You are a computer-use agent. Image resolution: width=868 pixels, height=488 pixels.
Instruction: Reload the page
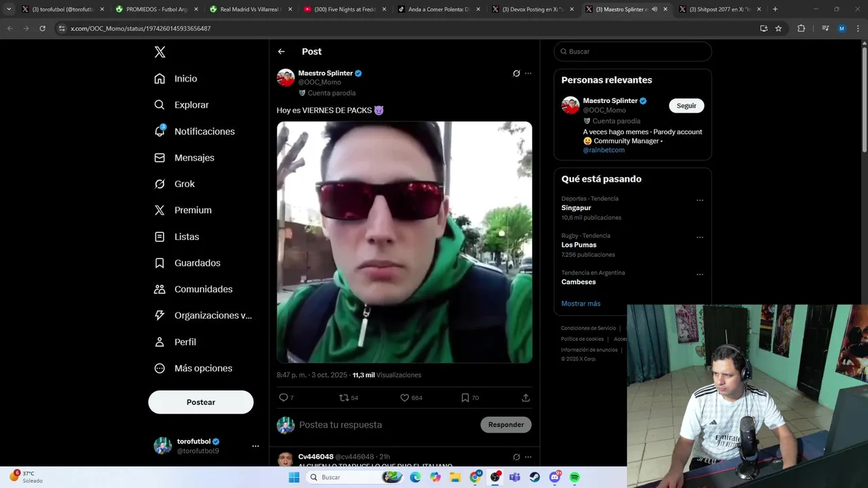pos(42,28)
